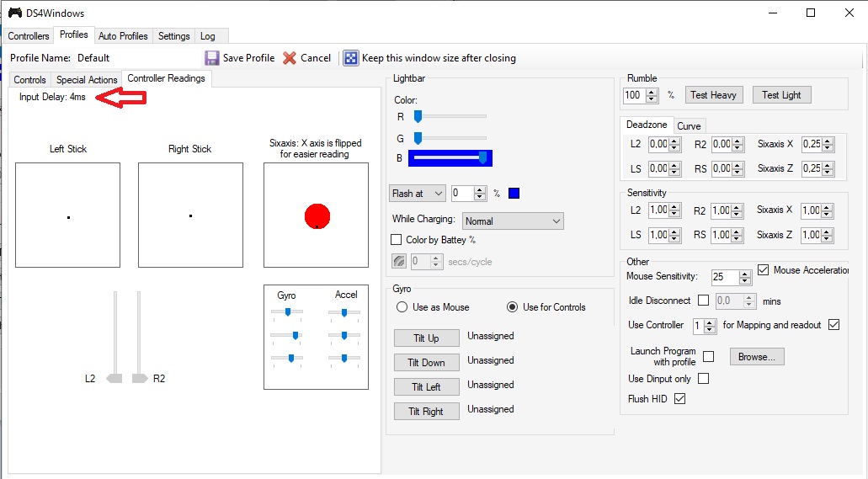
Task: Click the Browse... button
Action: 757,357
